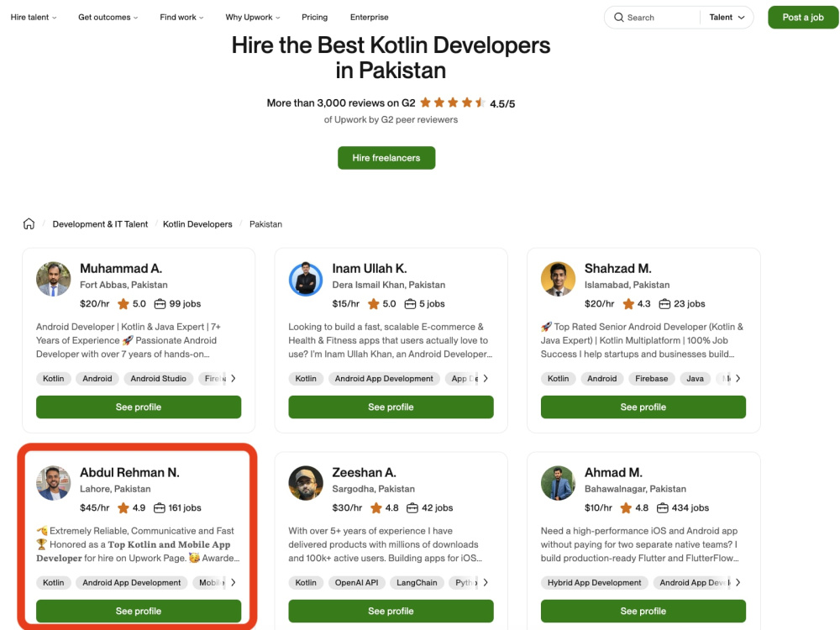840x630 pixels.
Task: Click Android Studio tag on Muhammad A.
Action: (x=159, y=379)
